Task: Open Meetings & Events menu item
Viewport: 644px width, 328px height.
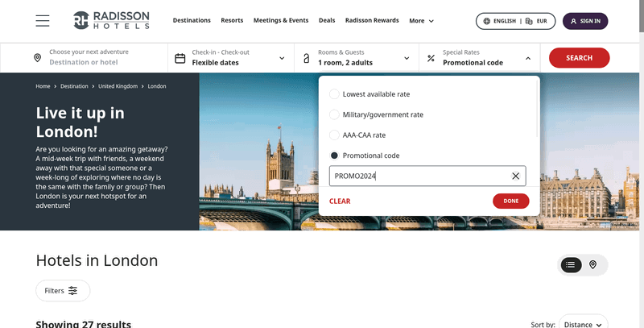Action: pos(281,20)
